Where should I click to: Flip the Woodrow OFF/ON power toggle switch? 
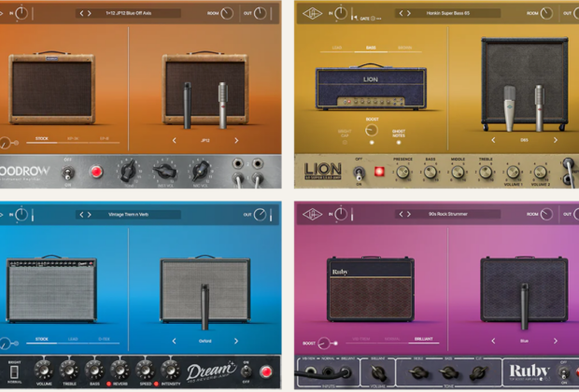point(67,172)
